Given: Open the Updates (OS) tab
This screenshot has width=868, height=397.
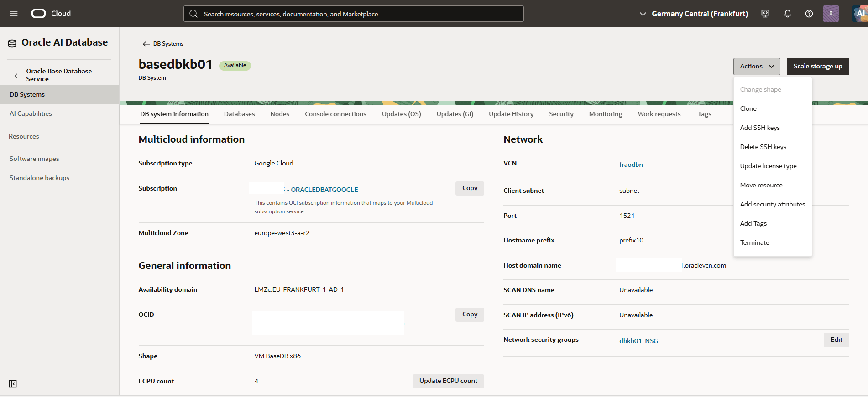Looking at the screenshot, I should [402, 114].
